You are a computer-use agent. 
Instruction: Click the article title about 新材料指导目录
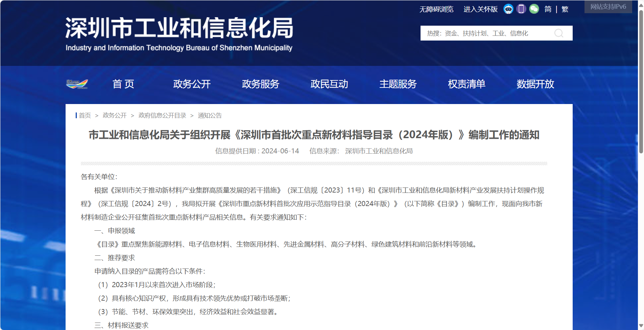pyautogui.click(x=314, y=135)
